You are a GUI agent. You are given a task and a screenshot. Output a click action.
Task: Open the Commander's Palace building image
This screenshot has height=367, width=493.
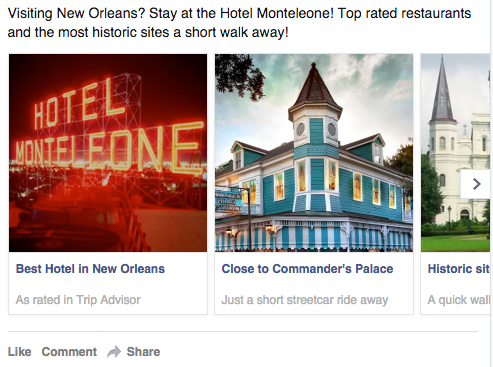(x=314, y=153)
